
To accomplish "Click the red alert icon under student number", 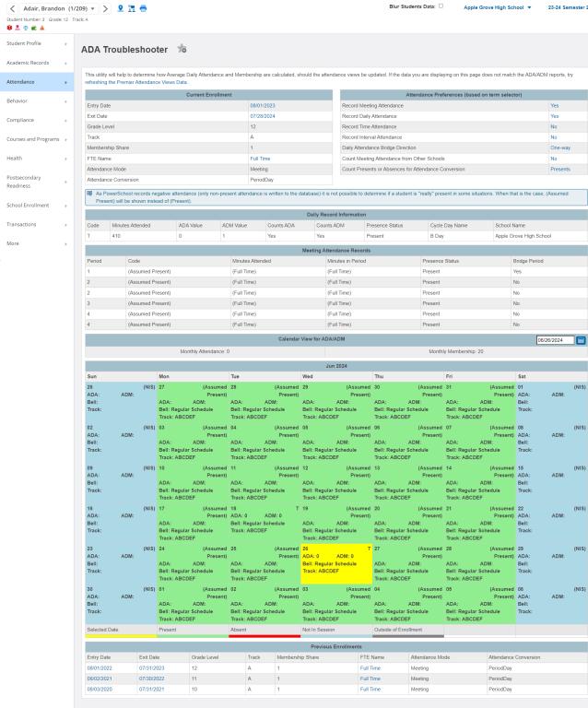I will click(x=9, y=28).
